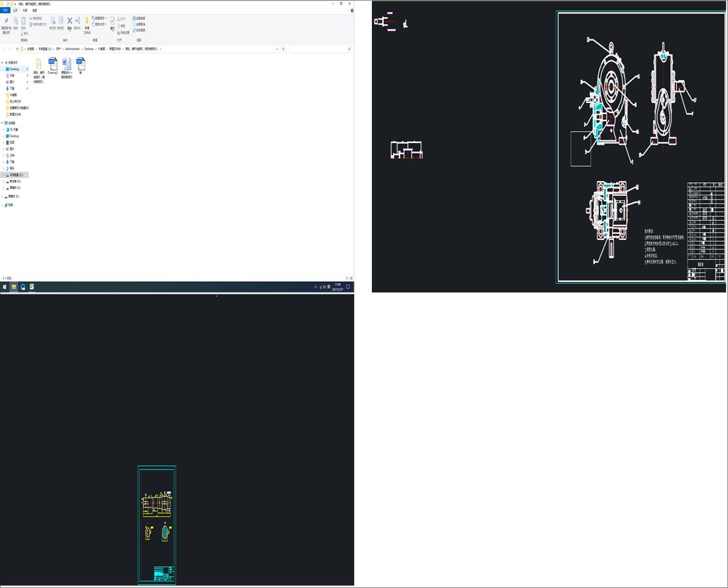This screenshot has width=728, height=588.
Task: Click the Copy path option in the ribbon
Action: point(36,18)
